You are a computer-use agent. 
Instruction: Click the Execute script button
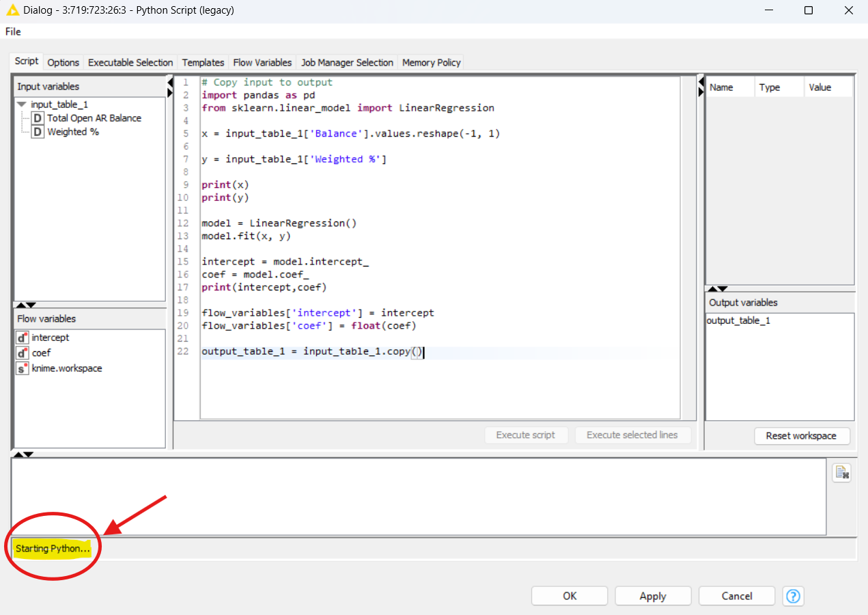(x=525, y=435)
